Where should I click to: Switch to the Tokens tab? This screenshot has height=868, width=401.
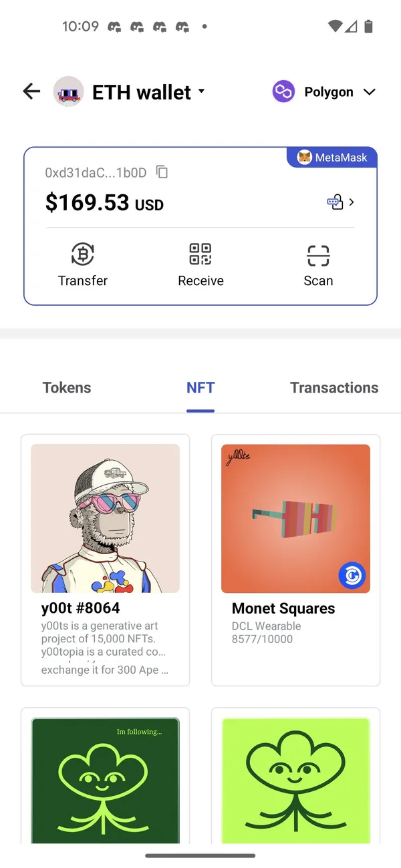coord(67,388)
